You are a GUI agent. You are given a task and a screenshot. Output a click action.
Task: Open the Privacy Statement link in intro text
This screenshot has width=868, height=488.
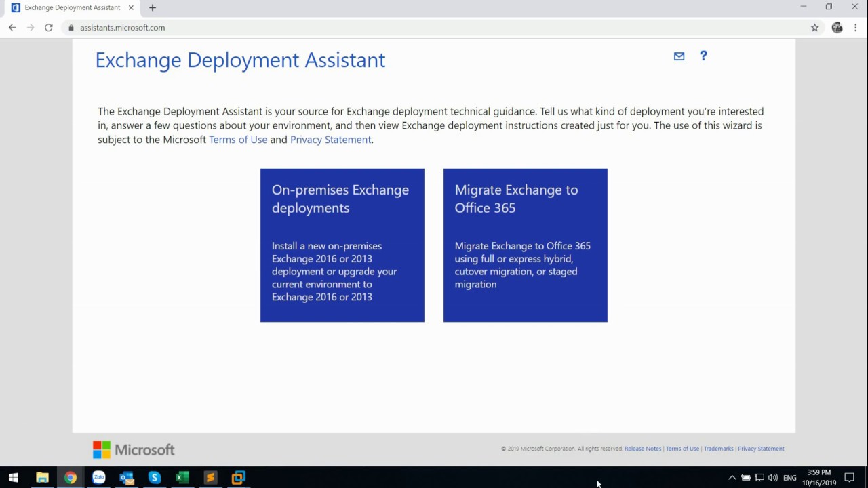tap(331, 140)
